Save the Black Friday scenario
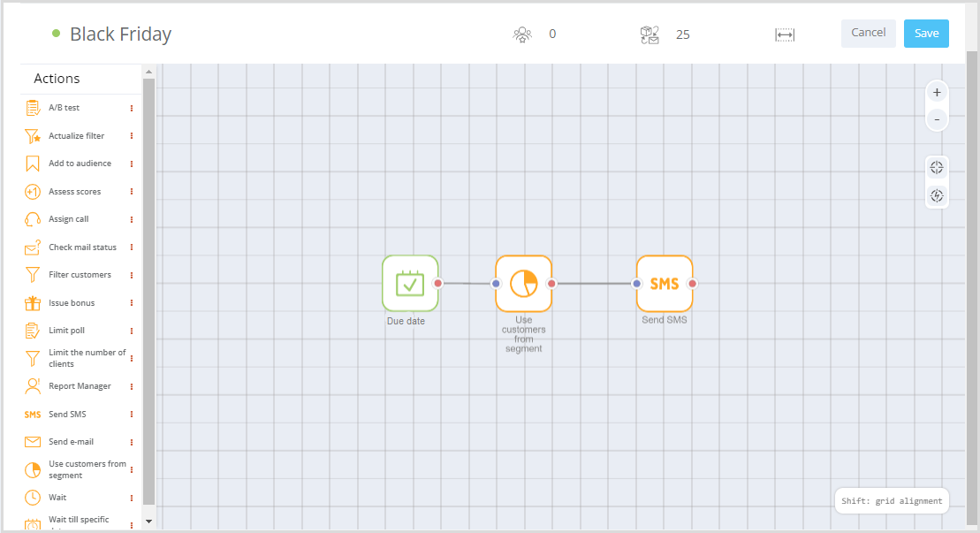Viewport: 980px width, 533px height. pos(926,34)
